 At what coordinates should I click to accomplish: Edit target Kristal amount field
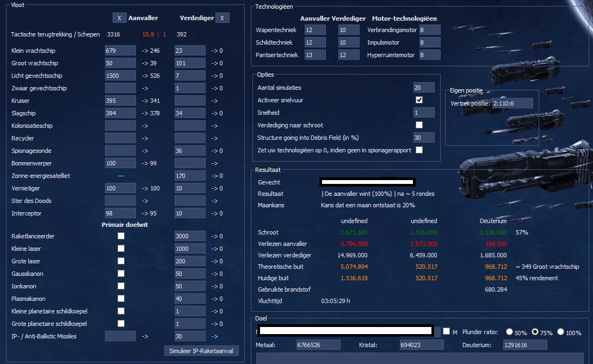coord(422,345)
